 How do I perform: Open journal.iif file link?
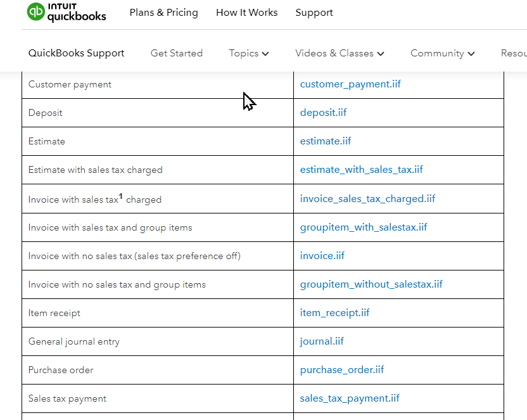[322, 341]
